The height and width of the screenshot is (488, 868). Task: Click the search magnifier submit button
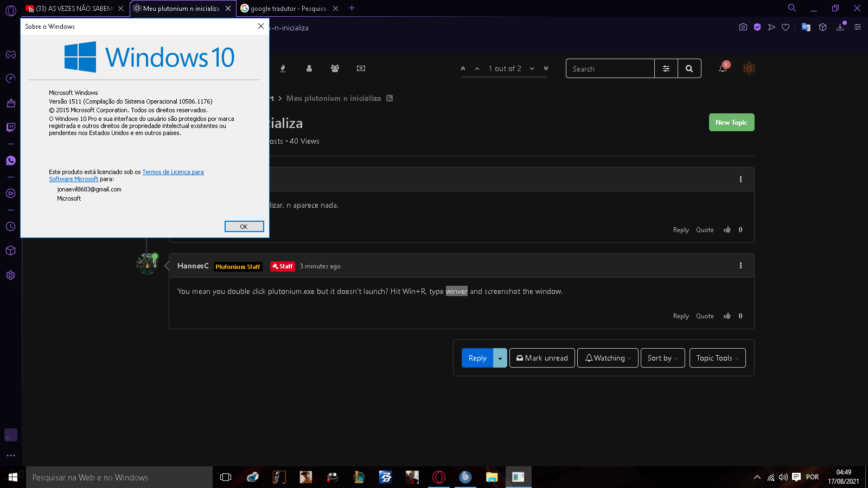pos(689,68)
